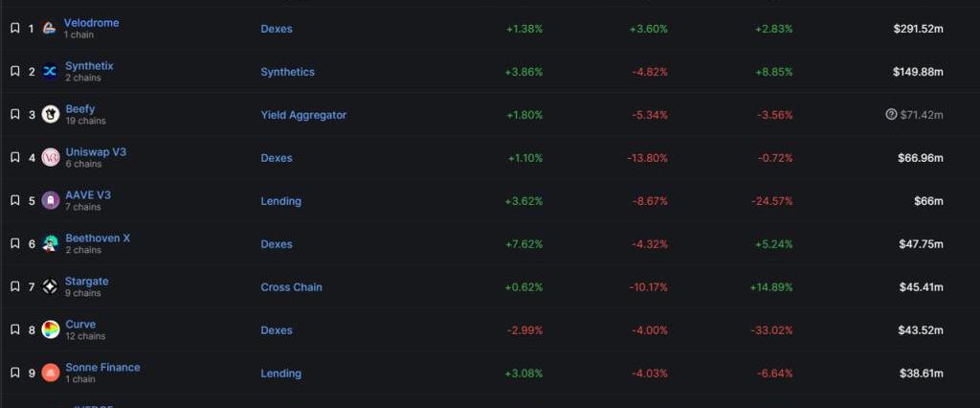Click the Velodrome protocol logo
The height and width of the screenshot is (408, 980).
50,29
